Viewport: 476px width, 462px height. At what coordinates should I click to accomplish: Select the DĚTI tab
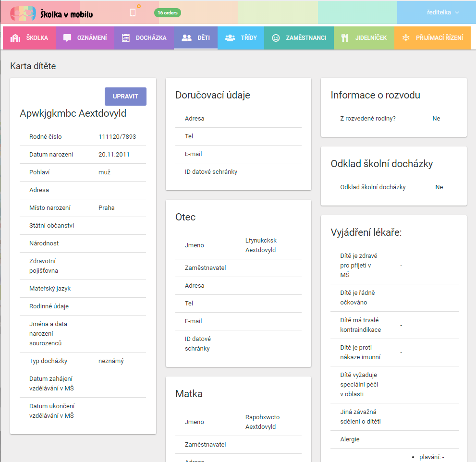pyautogui.click(x=196, y=38)
